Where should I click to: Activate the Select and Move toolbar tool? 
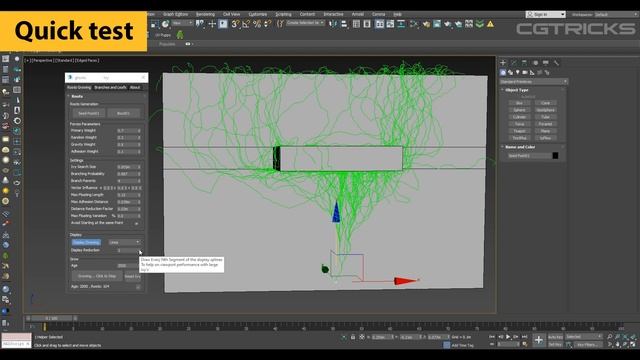click(212, 24)
